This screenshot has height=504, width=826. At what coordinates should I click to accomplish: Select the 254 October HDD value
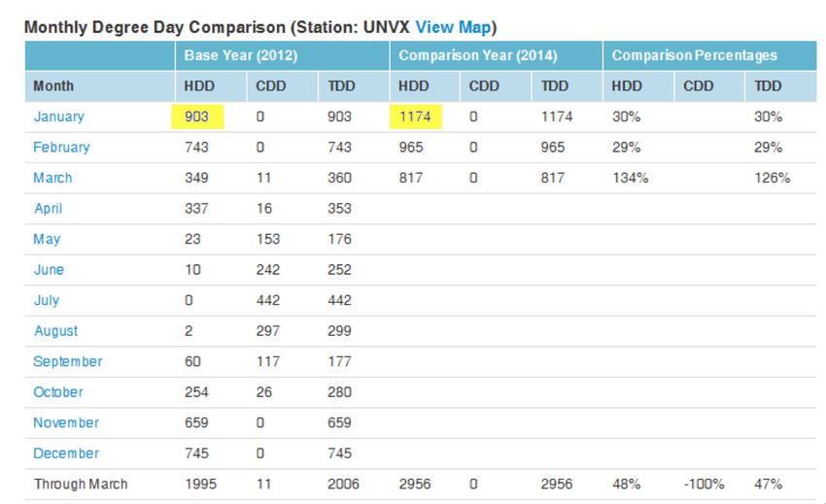point(196,391)
